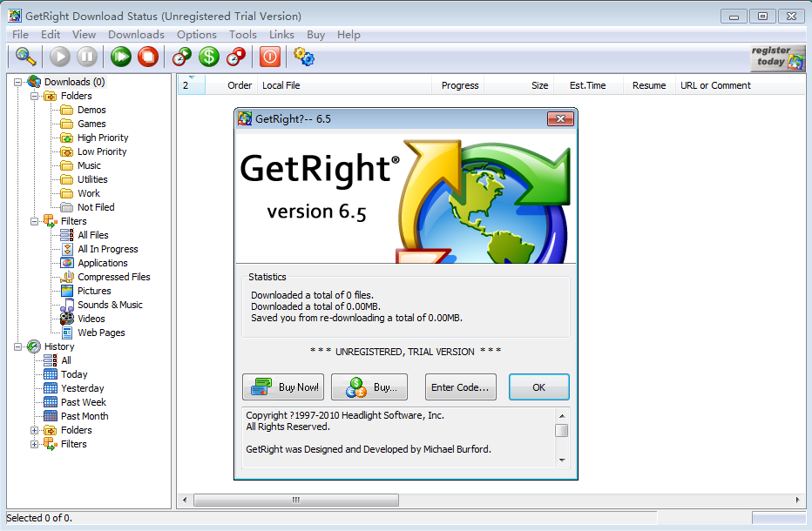Image resolution: width=812 pixels, height=531 pixels.
Task: Sort by the Resume column header
Action: [649, 85]
